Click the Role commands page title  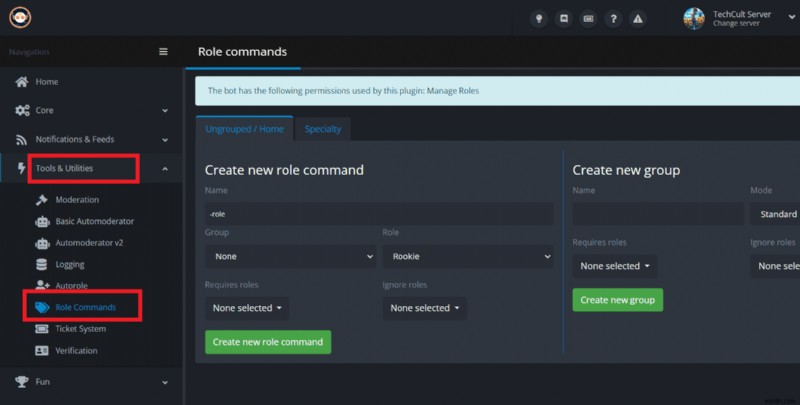coord(242,52)
